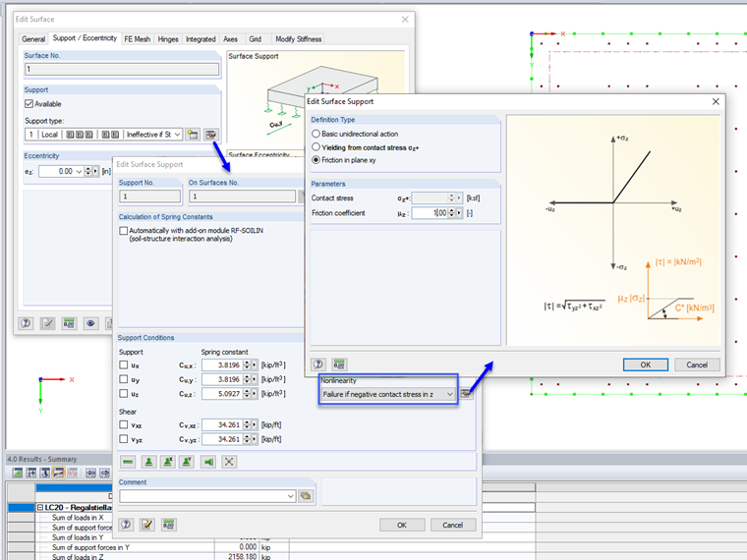Switch to the Integrated tab

(201, 39)
